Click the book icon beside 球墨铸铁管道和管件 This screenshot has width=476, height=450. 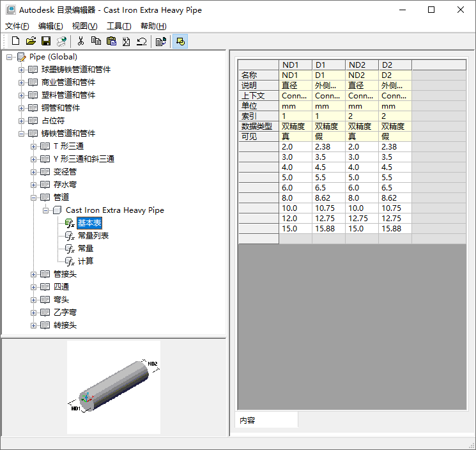click(x=33, y=70)
